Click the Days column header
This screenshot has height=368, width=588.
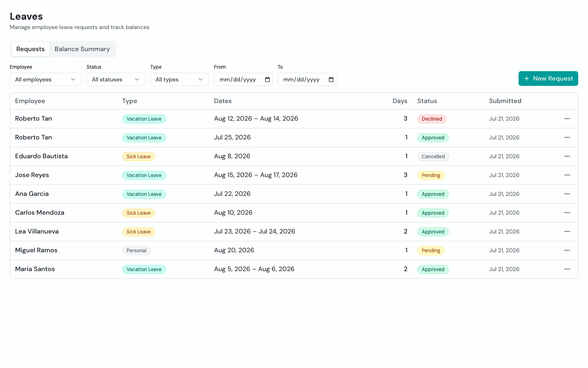coord(400,101)
